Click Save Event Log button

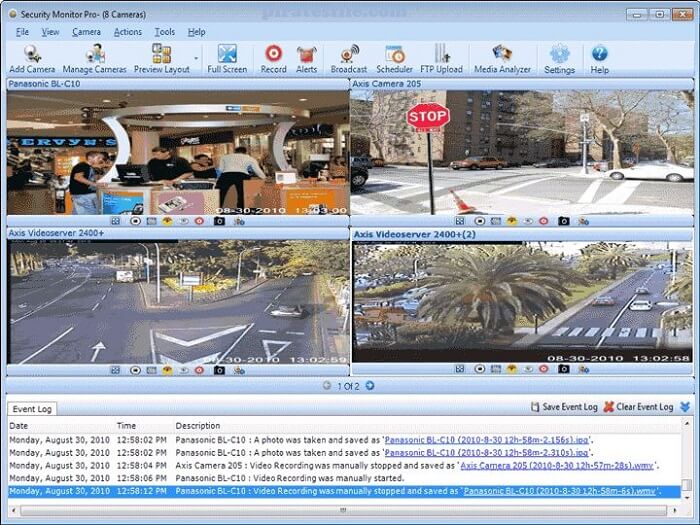pyautogui.click(x=564, y=407)
